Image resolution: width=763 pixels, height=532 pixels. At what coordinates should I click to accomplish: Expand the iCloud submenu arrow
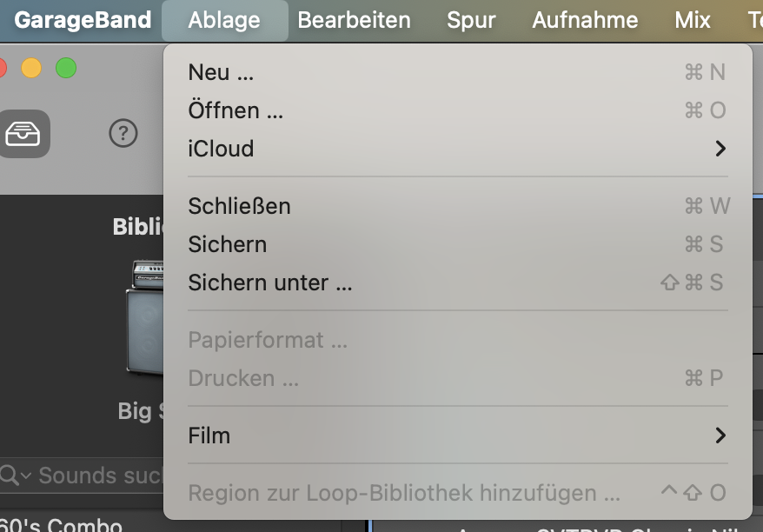(720, 149)
